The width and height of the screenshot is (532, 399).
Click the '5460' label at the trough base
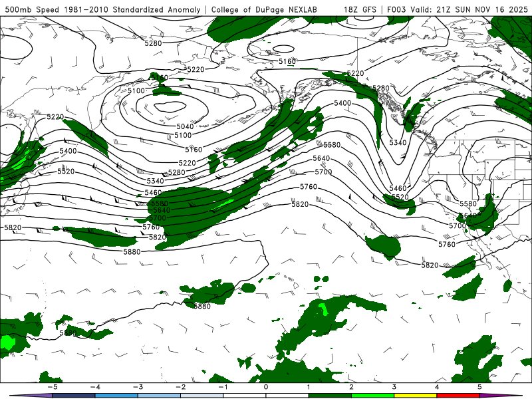(x=398, y=188)
